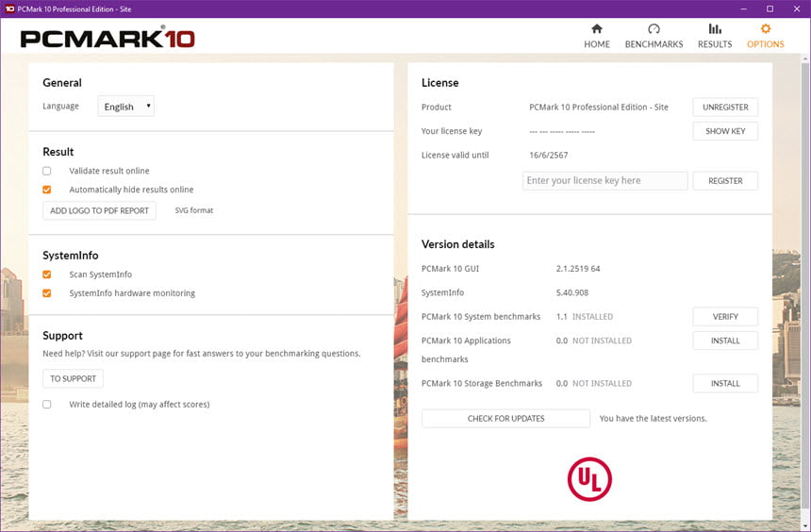Open the RESULTS tab label

[x=715, y=44]
